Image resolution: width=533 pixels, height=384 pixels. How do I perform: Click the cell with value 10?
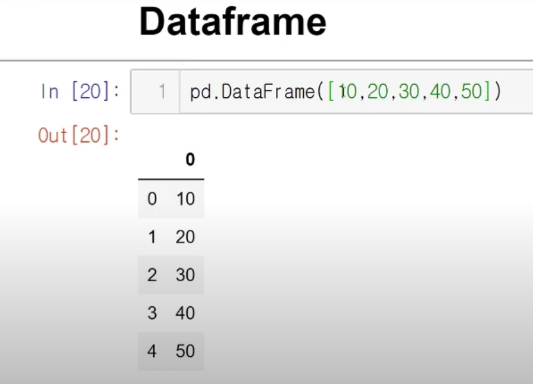tap(186, 199)
